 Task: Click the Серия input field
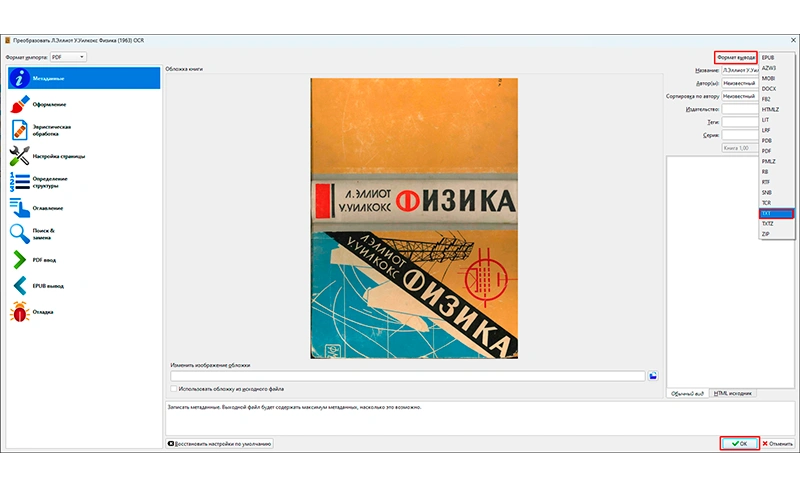(740, 135)
